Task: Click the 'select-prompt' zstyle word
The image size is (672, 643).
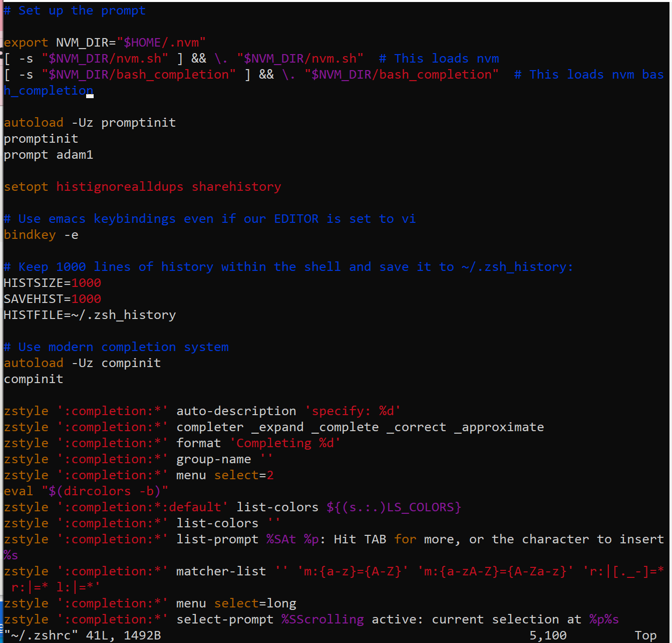Action: click(225, 619)
